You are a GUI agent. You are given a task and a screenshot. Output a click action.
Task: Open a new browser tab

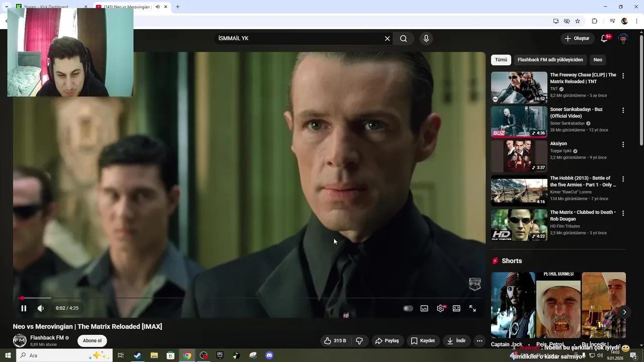(x=178, y=7)
